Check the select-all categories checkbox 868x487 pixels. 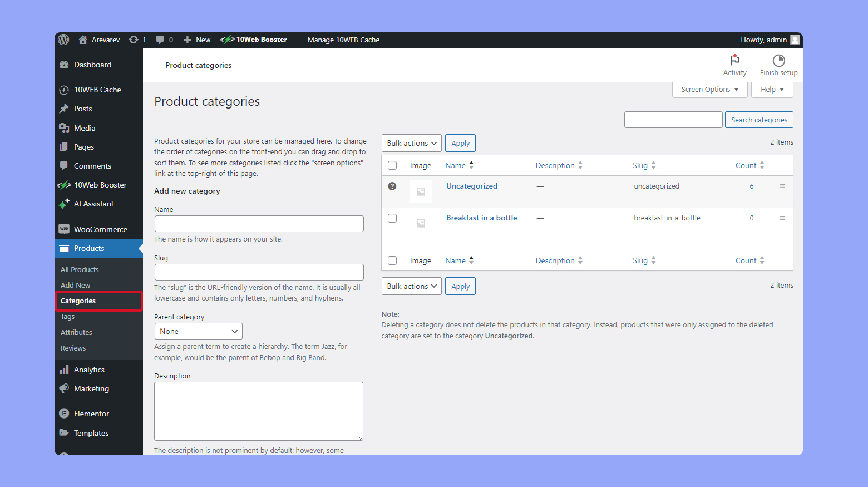(392, 165)
